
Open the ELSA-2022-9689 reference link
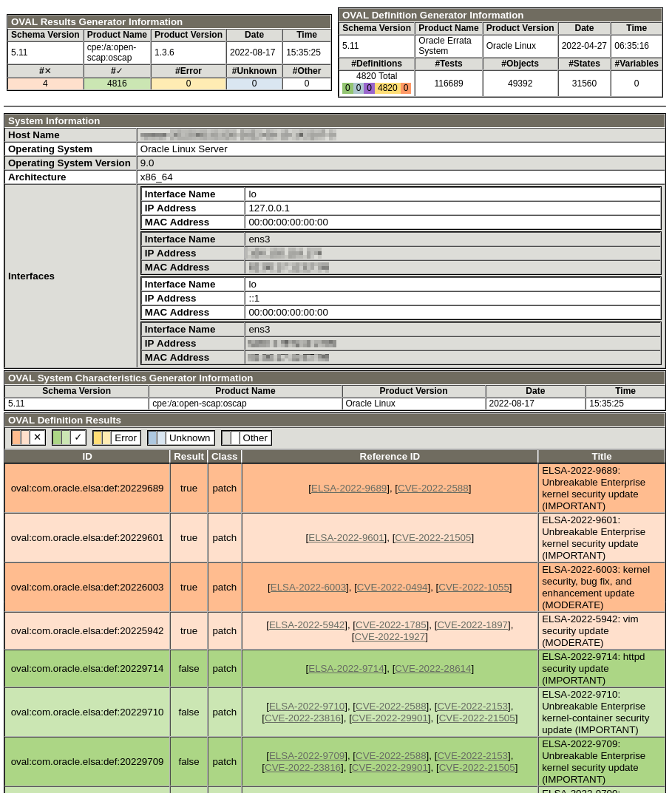[x=349, y=489]
